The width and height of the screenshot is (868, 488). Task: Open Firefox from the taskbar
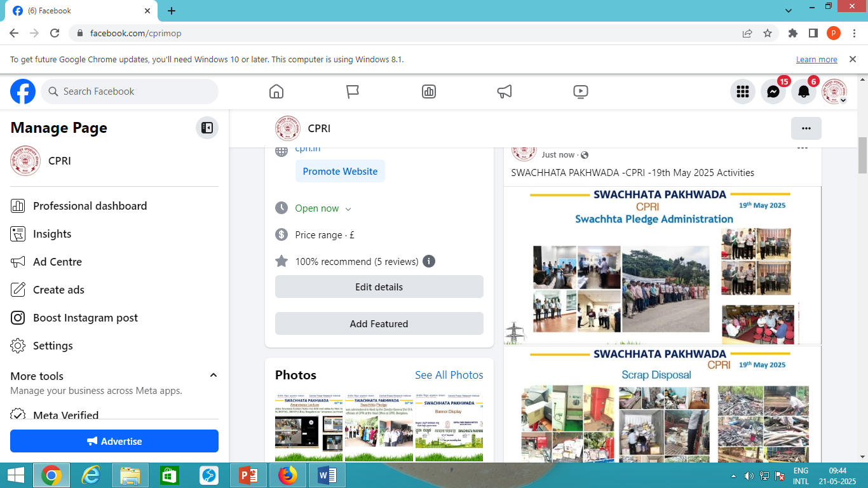287,475
